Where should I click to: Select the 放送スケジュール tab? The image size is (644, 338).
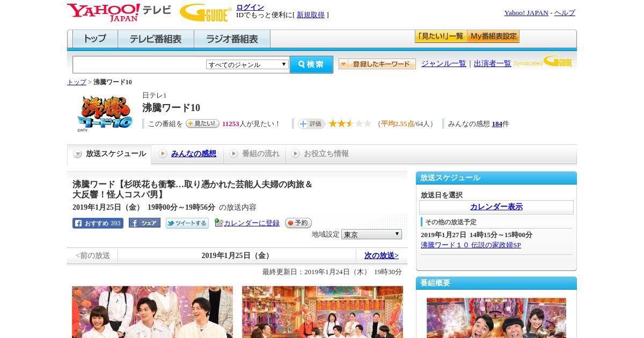[x=109, y=154]
